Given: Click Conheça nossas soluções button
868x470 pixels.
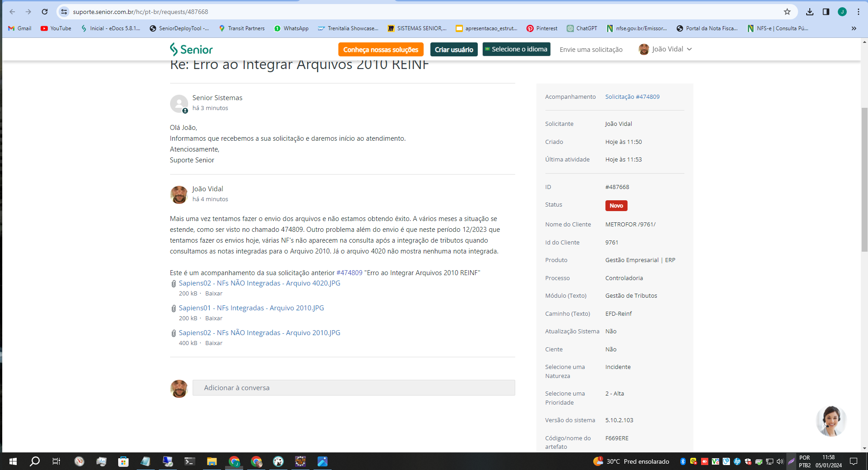Looking at the screenshot, I should pos(381,50).
